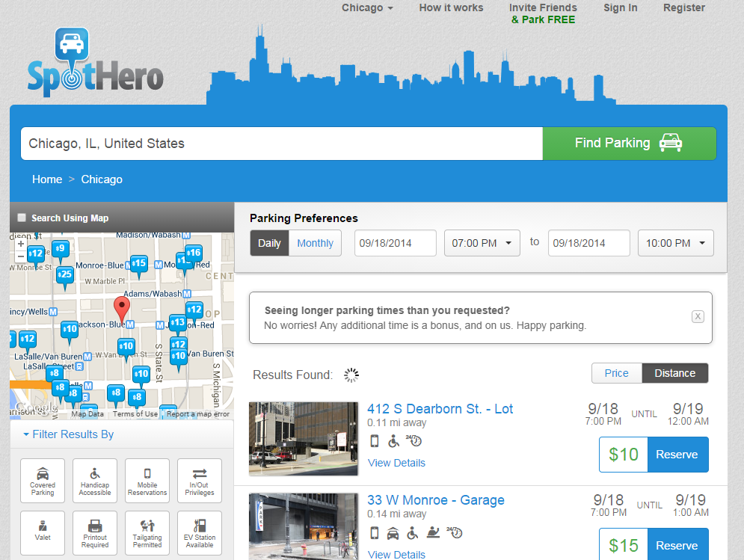Zoom in on the map
The height and width of the screenshot is (560, 744).
[20, 244]
